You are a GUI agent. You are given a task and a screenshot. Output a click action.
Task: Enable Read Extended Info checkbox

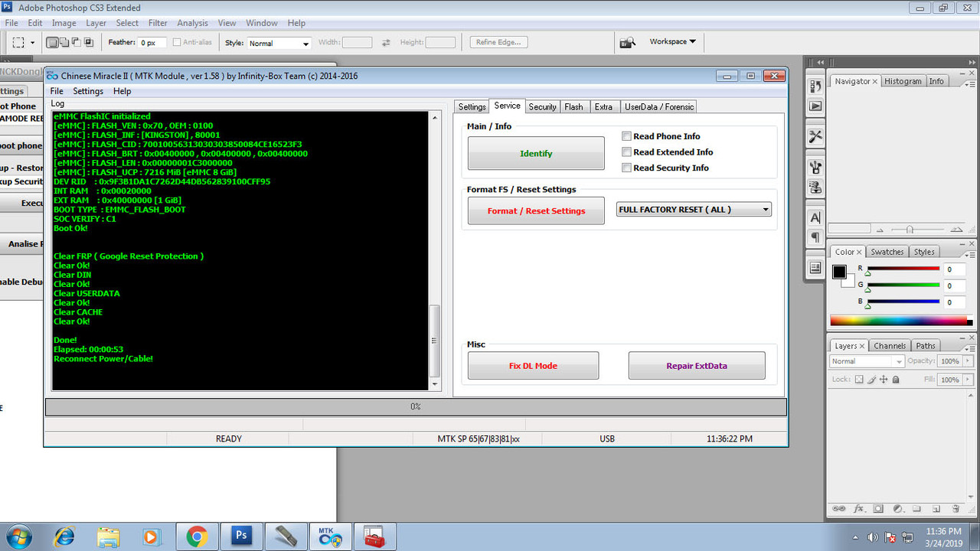(x=626, y=152)
